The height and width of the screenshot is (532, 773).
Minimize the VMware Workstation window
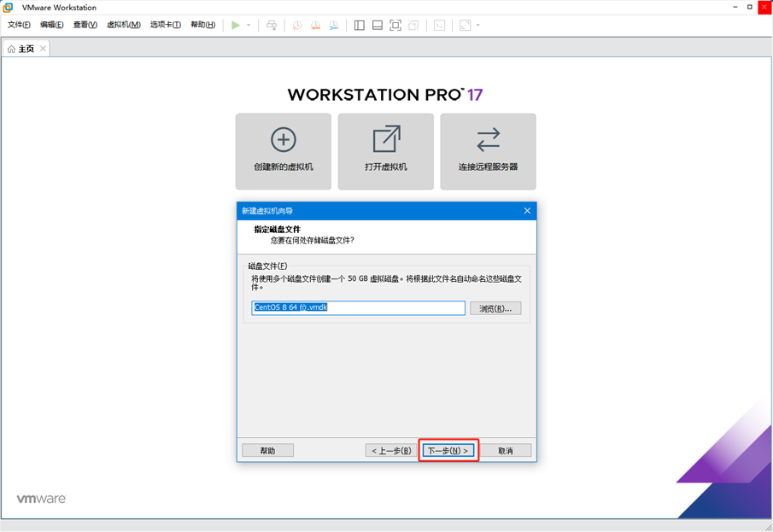pyautogui.click(x=735, y=7)
